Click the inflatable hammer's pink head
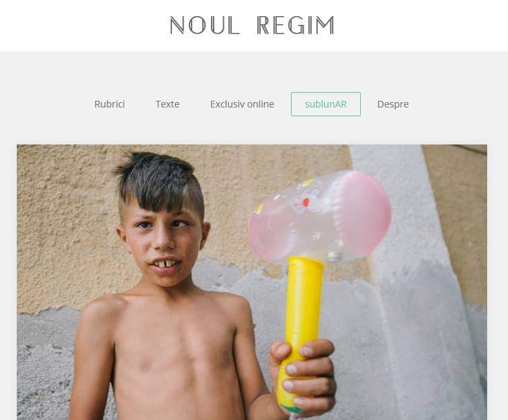508x420 pixels. pyautogui.click(x=363, y=212)
